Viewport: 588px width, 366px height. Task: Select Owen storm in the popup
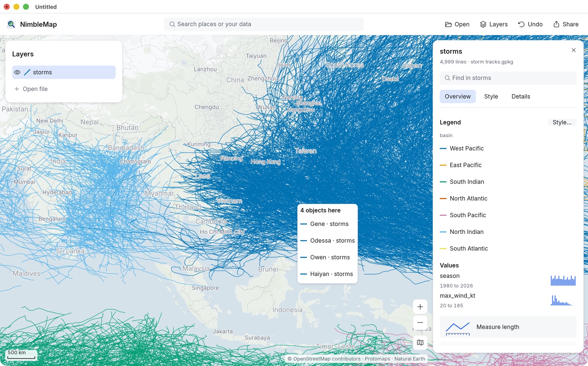(327, 258)
